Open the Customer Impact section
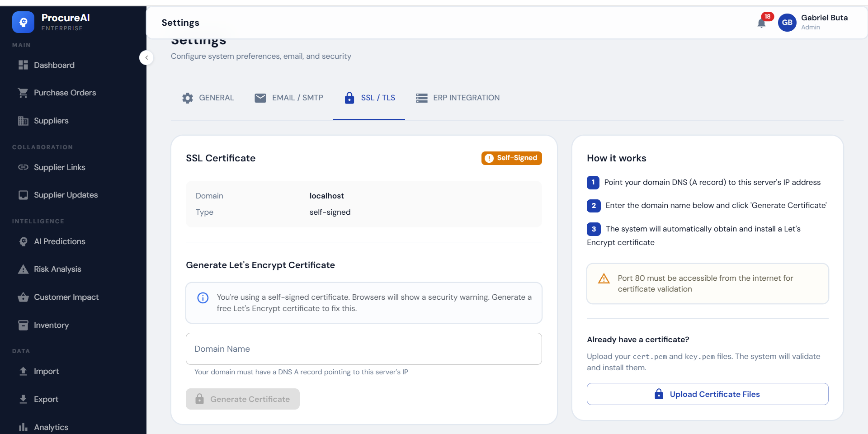 tap(66, 297)
